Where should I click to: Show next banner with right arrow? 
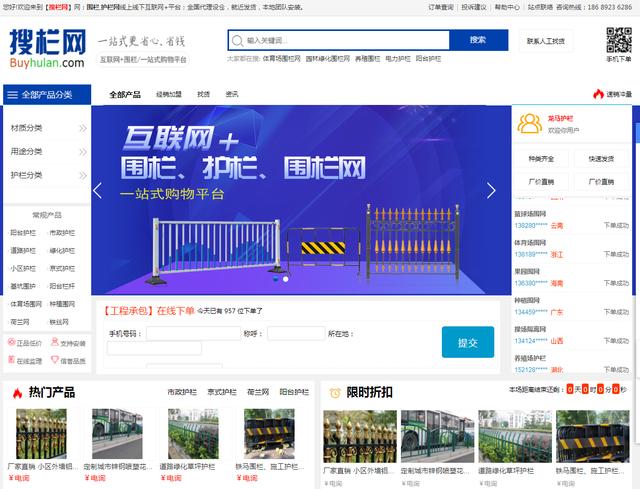[x=491, y=191]
